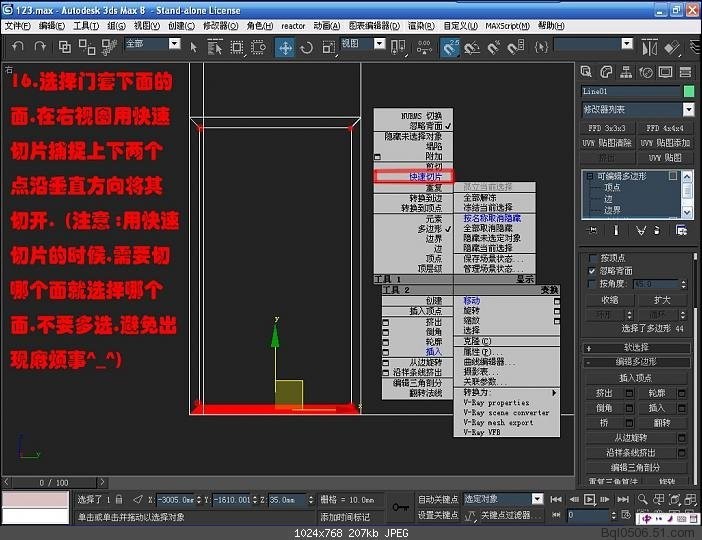
Task: Switch to the Motion command panel tab
Action: tap(646, 72)
